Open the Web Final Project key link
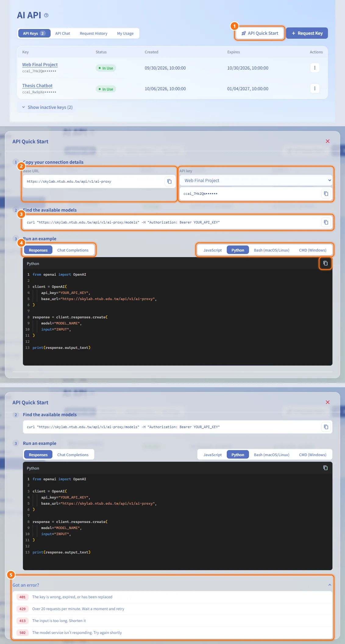 pos(40,65)
